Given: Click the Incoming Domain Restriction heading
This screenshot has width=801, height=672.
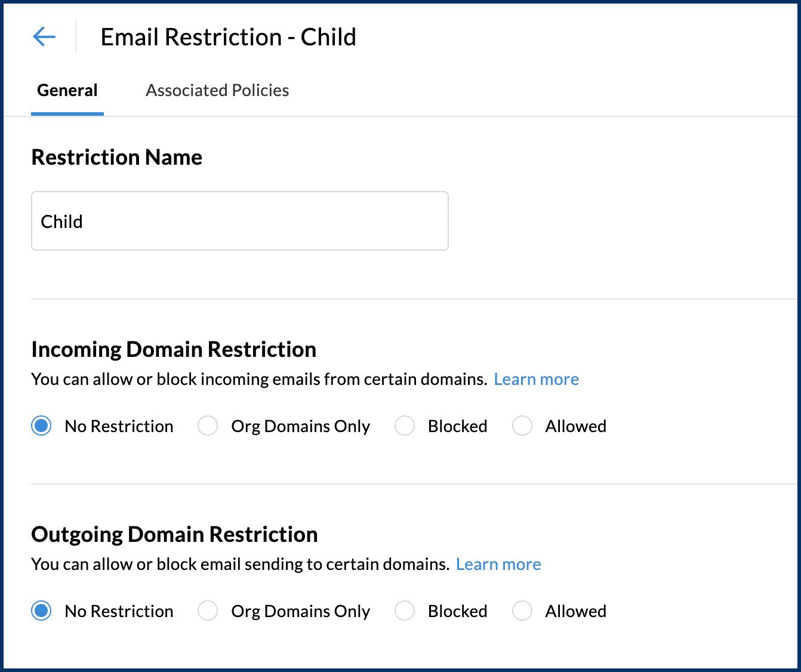Looking at the screenshot, I should (x=174, y=350).
